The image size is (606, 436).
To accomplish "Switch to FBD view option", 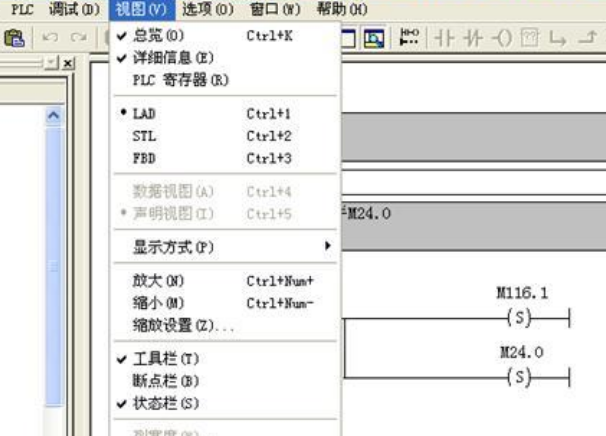I will click(225, 158).
